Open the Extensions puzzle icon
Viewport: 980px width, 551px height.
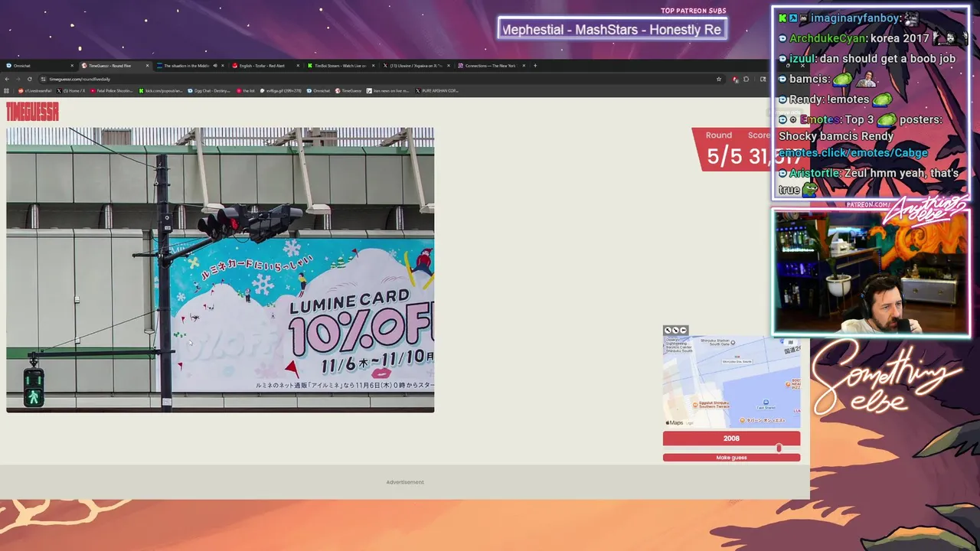pyautogui.click(x=746, y=79)
